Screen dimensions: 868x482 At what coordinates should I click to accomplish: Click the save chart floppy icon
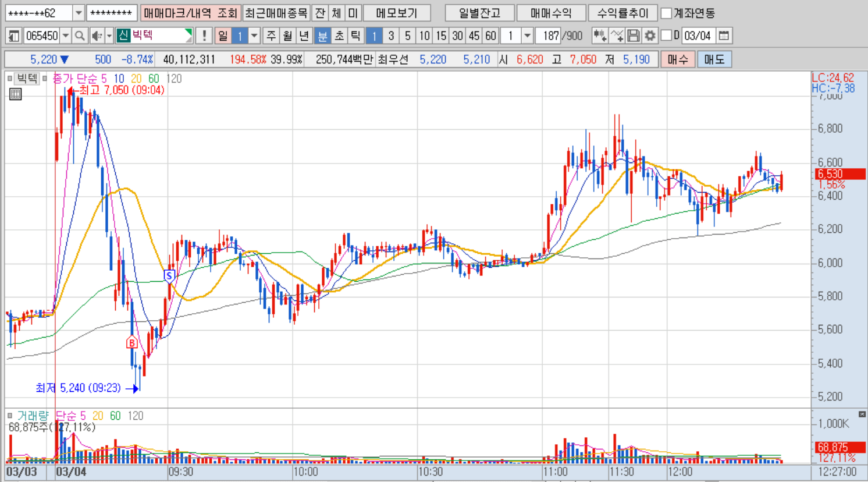(x=634, y=36)
